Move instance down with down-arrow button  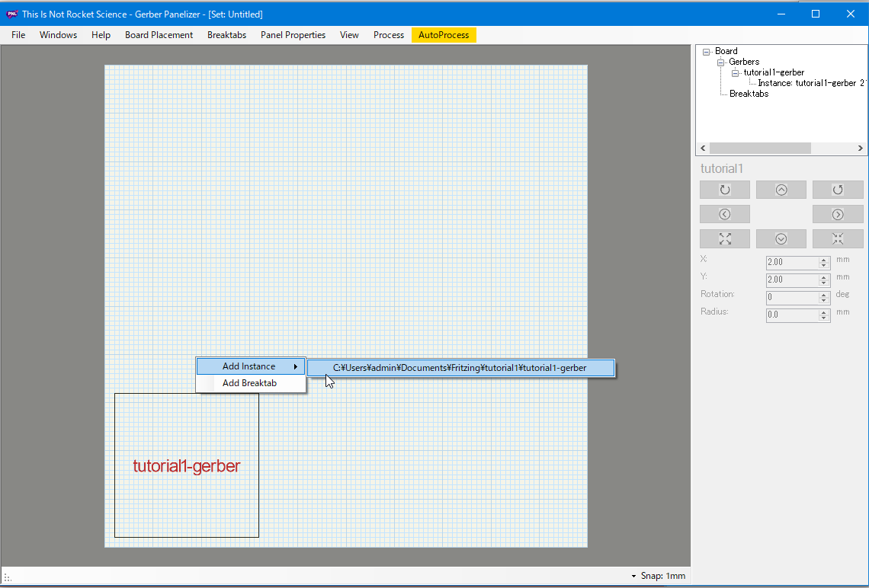pos(781,238)
